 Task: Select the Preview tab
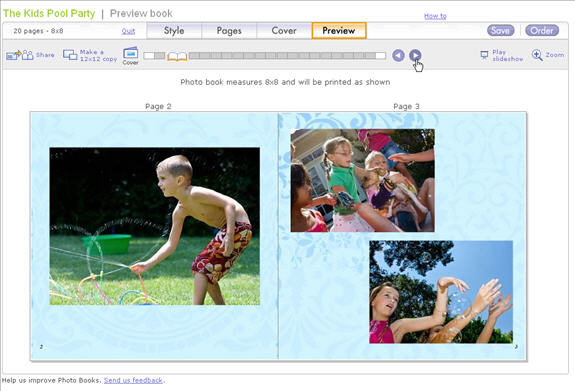click(x=339, y=30)
